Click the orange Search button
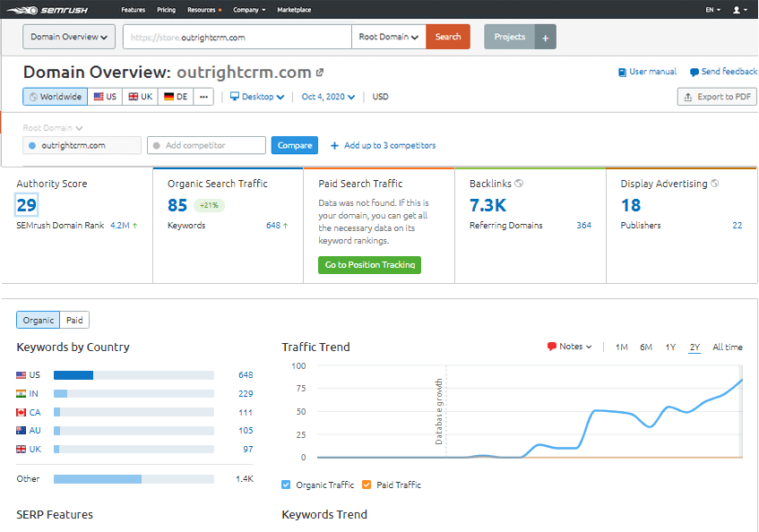Screen dimensions: 759x532 pyautogui.click(x=448, y=37)
